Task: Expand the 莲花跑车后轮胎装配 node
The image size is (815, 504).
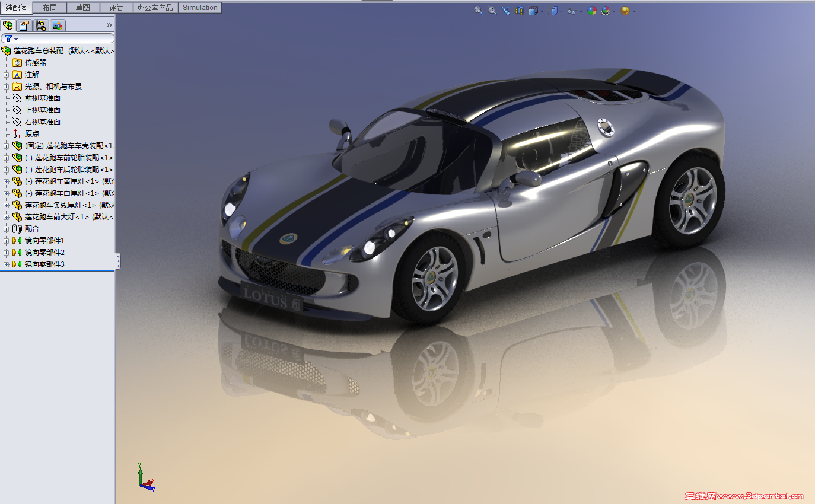Action: click(6, 169)
